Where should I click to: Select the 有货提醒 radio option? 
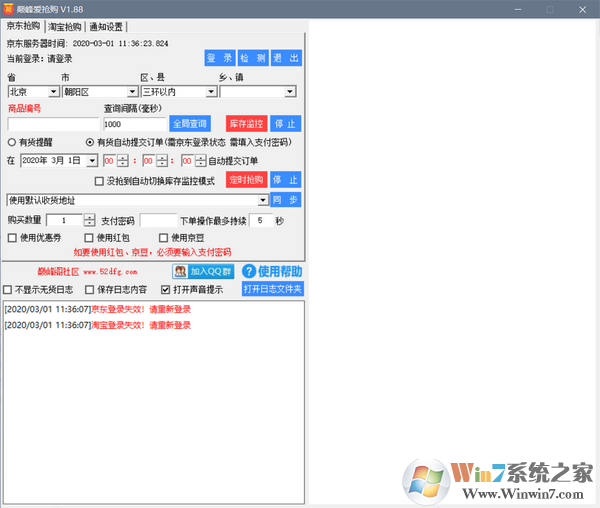click(x=12, y=143)
